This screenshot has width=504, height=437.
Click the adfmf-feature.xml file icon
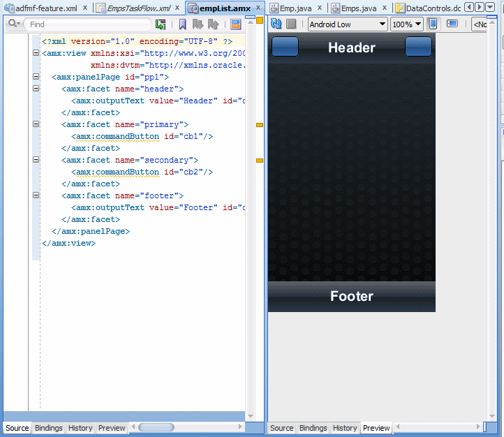coord(10,8)
